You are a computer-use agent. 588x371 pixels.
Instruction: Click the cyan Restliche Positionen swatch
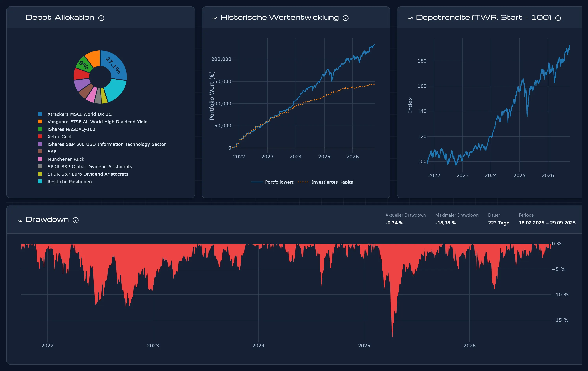click(x=40, y=181)
